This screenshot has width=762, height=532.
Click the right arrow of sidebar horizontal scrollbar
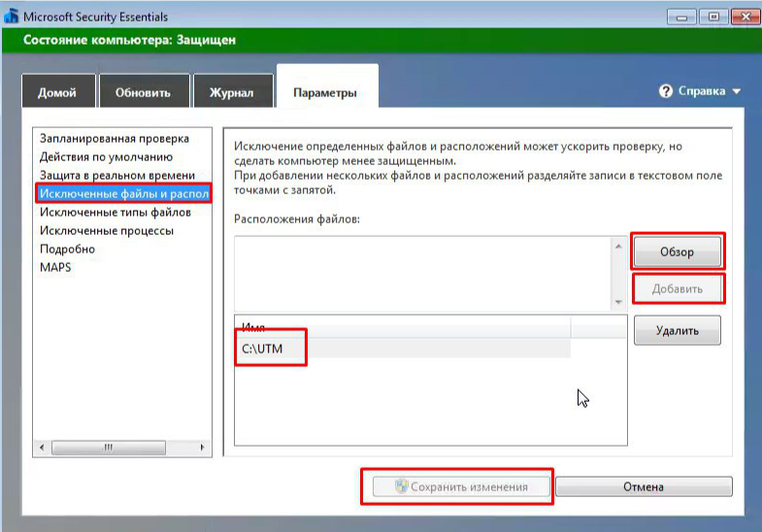click(x=202, y=447)
